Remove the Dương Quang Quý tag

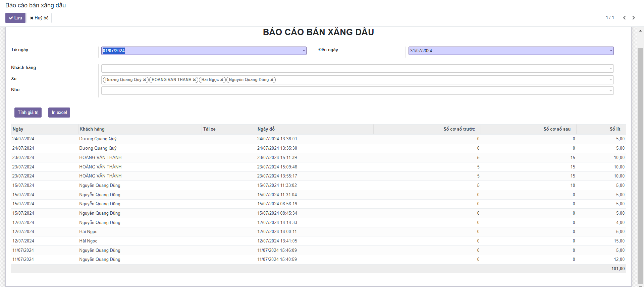tap(145, 80)
